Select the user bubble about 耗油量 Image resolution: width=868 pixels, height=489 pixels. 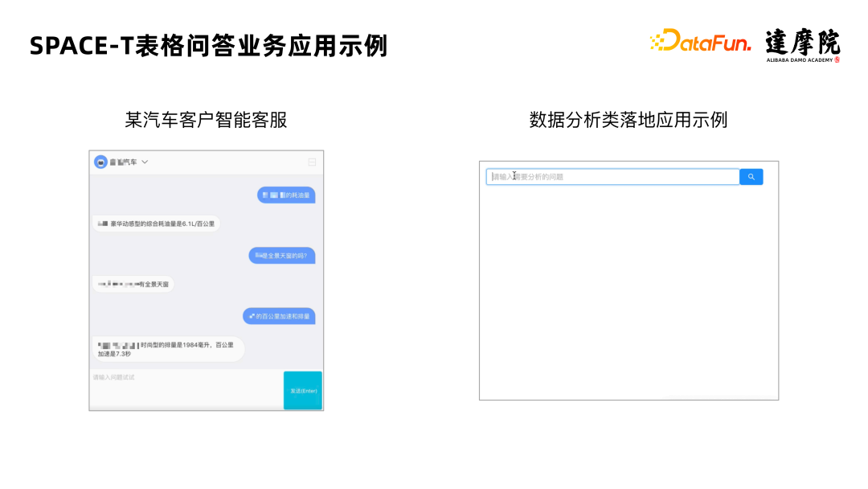point(286,195)
